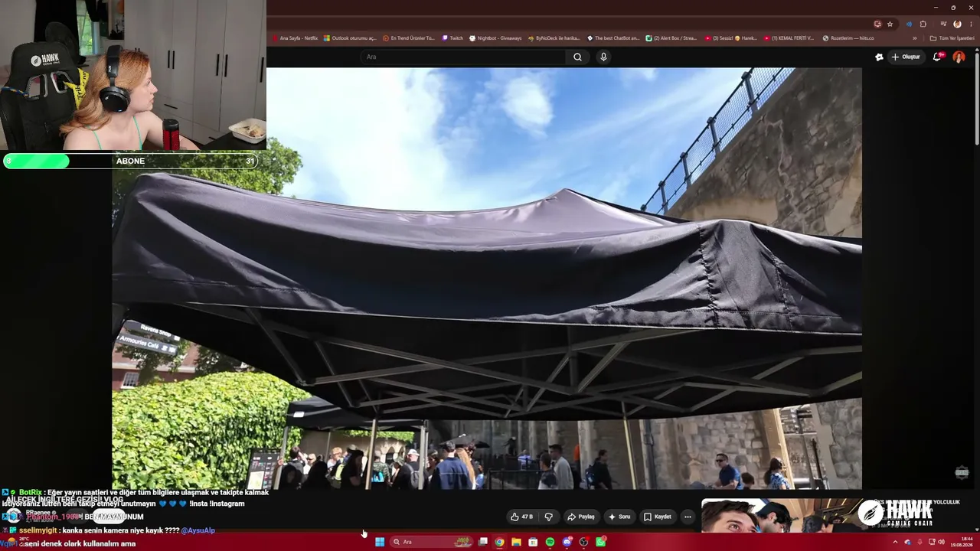
Task: Open OBS Studio from the taskbar
Action: pyautogui.click(x=583, y=542)
